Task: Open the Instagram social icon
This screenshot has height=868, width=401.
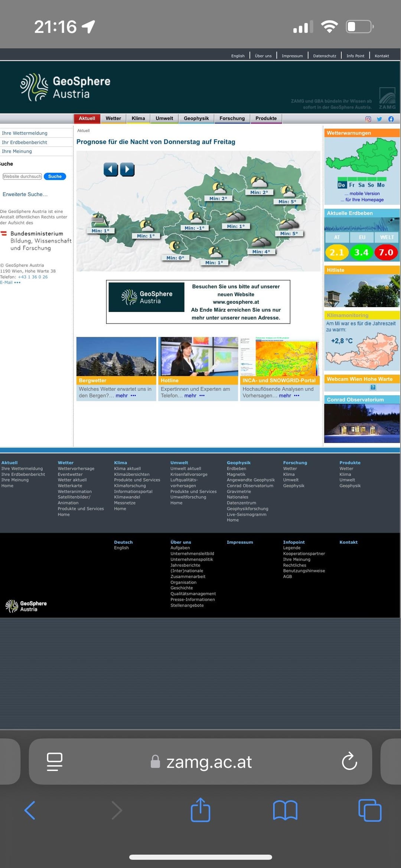Action: (368, 119)
